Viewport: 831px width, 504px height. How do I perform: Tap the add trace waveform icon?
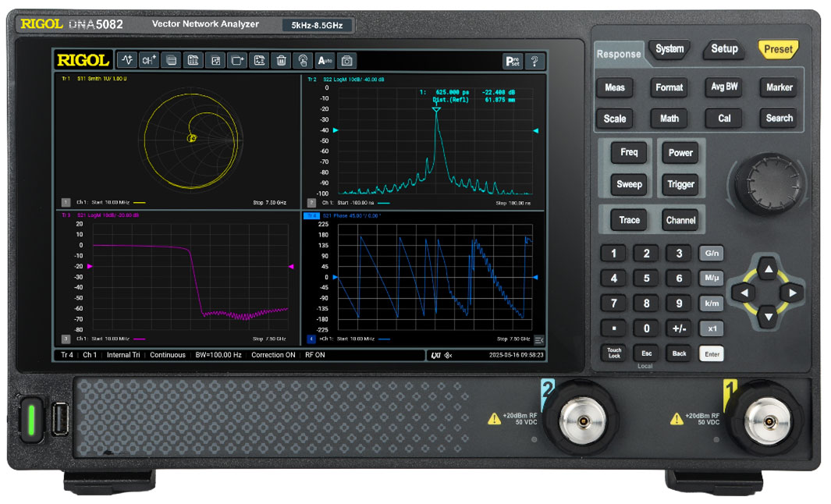coord(127,60)
